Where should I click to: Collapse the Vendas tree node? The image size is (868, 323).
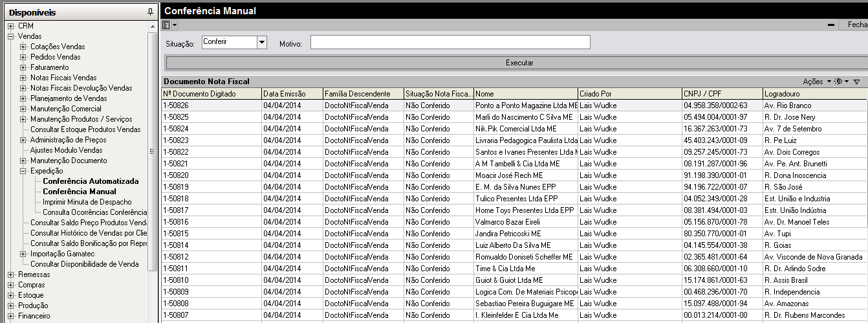pos(11,36)
